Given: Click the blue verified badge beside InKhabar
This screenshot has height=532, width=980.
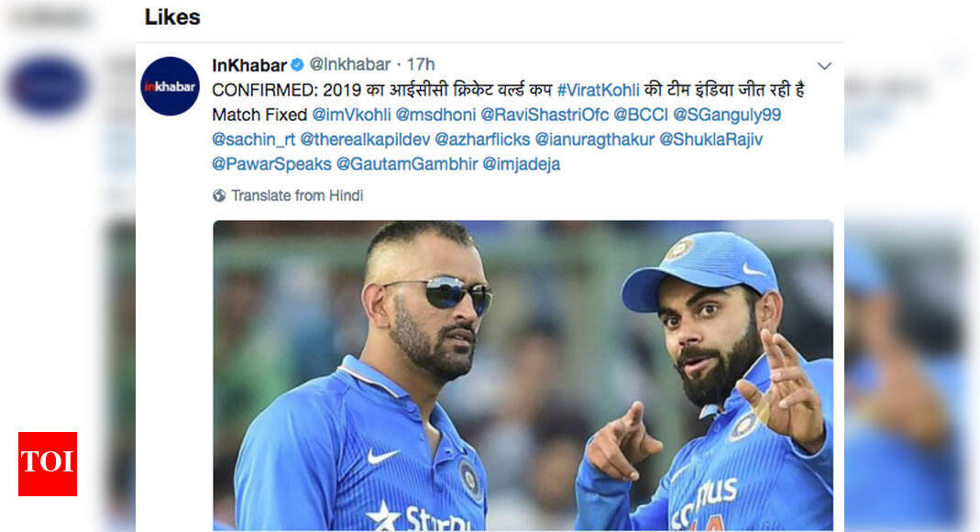Looking at the screenshot, I should pos(298,64).
